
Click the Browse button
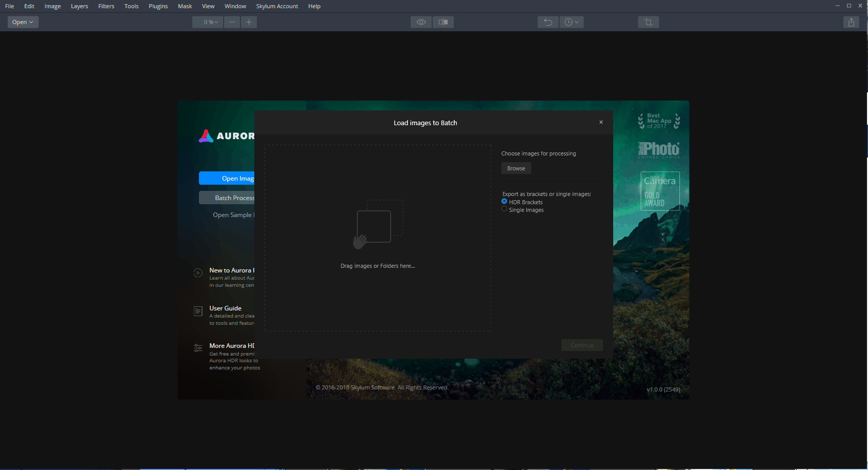click(x=516, y=168)
